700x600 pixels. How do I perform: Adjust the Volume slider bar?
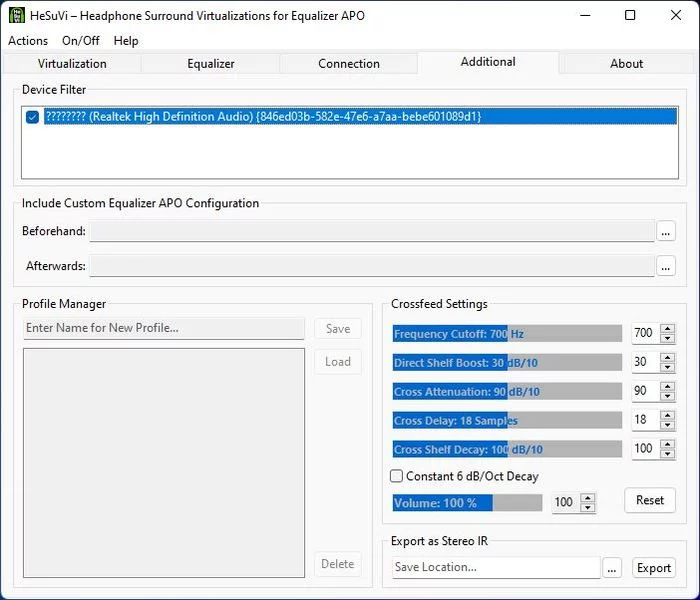pyautogui.click(x=467, y=502)
